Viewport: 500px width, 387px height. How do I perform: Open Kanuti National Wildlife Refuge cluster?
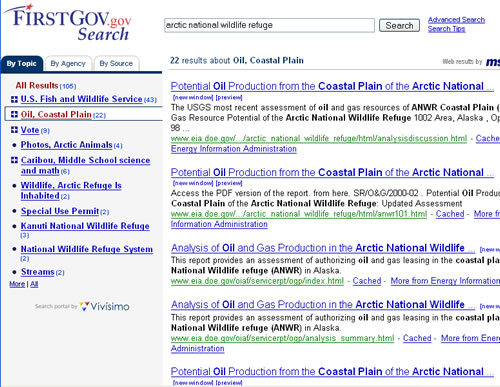[x=85, y=226]
